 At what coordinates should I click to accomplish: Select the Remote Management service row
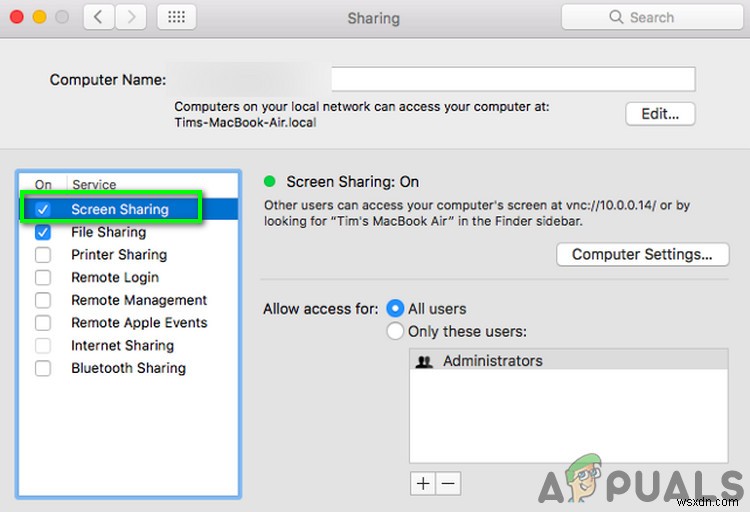point(129,300)
